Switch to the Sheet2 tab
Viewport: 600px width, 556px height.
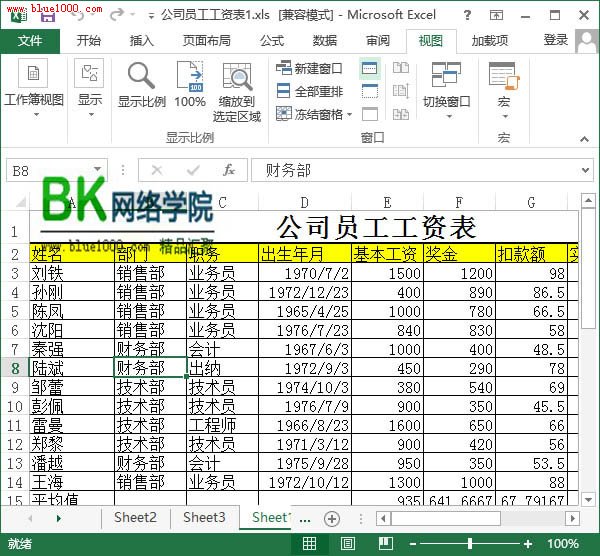[x=135, y=517]
